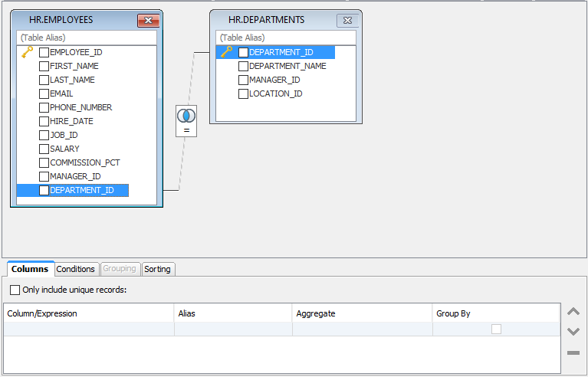Click the primary key icon beside EMPLOYEE_ID

[x=27, y=52]
